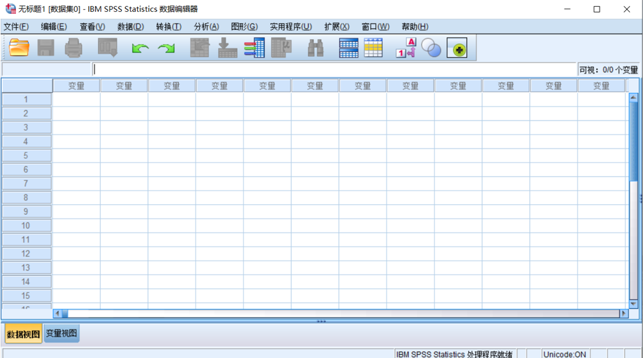Click the 可视: 0/0 个变量 label
Viewport: 644px width, 358px height.
(608, 70)
